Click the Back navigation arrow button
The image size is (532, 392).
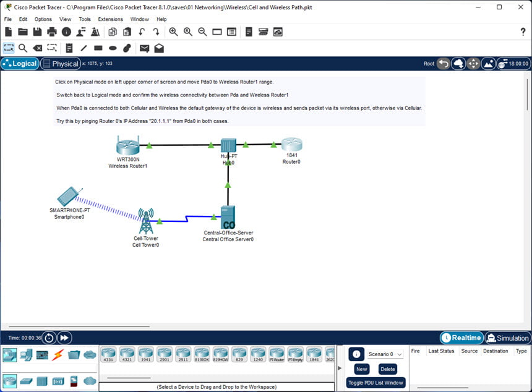[x=443, y=64]
